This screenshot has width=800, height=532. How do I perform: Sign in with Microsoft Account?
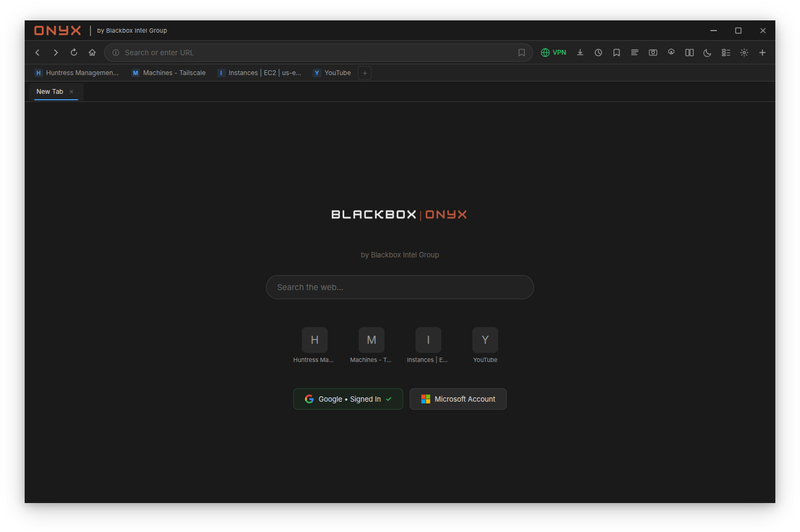pyautogui.click(x=457, y=398)
